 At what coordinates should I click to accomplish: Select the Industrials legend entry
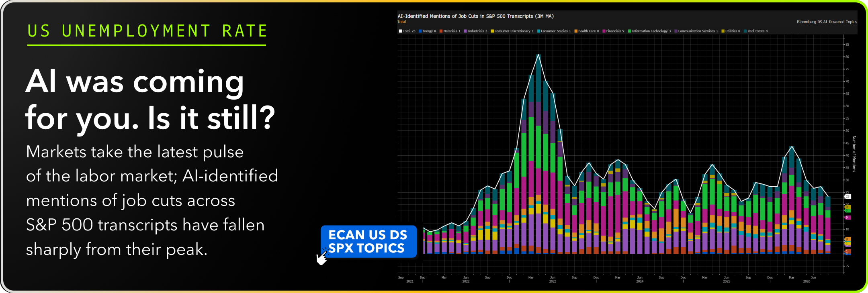pyautogui.click(x=475, y=31)
